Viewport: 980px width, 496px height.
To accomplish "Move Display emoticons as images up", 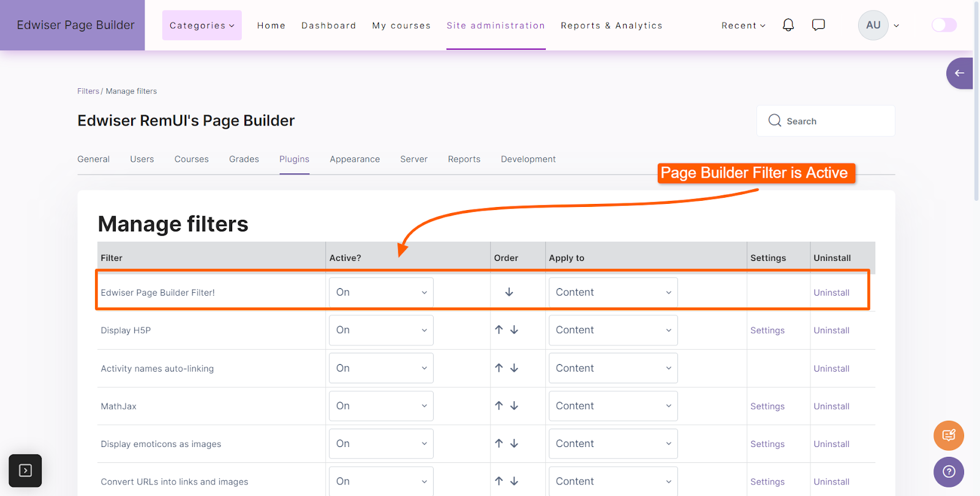I will tap(499, 443).
